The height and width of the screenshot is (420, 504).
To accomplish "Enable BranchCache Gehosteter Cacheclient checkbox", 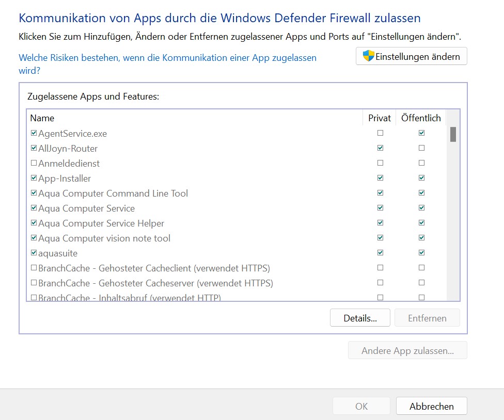I will tap(34, 268).
